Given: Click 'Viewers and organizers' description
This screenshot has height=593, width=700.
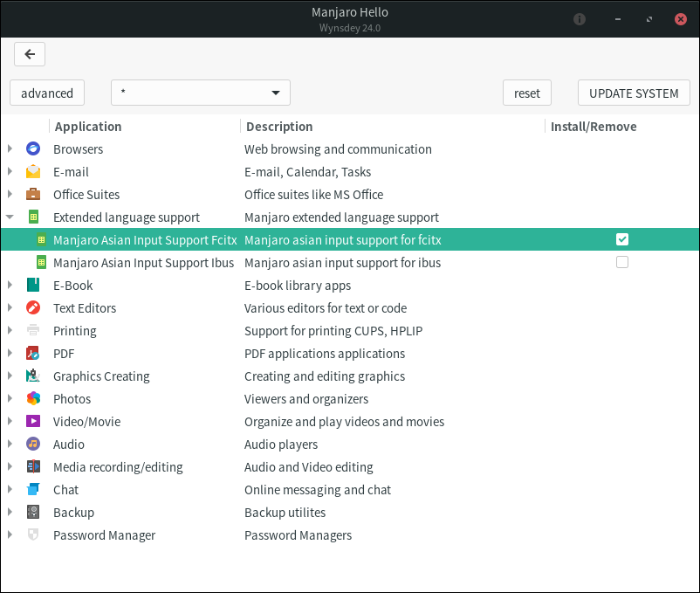Looking at the screenshot, I should point(306,399).
